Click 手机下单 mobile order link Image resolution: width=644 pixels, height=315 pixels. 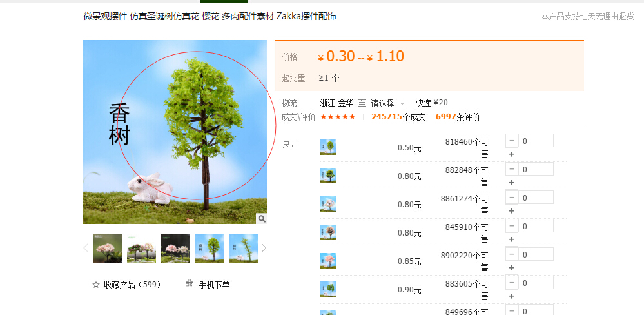point(214,285)
